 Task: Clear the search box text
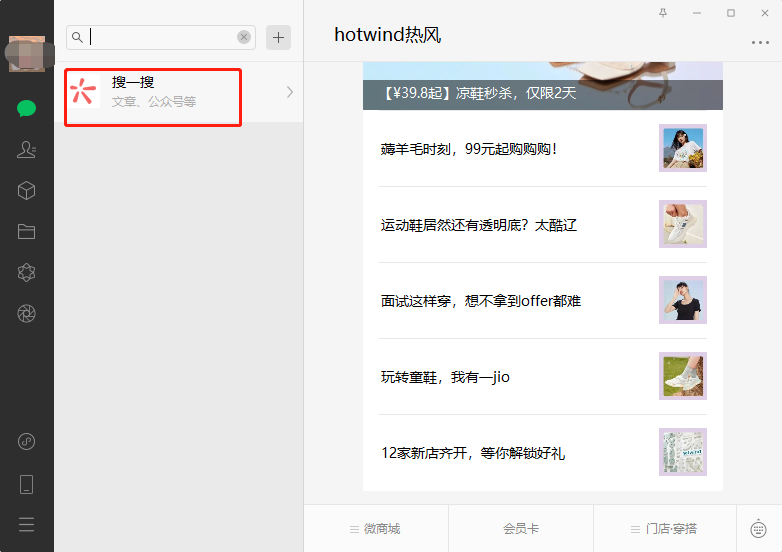[244, 37]
